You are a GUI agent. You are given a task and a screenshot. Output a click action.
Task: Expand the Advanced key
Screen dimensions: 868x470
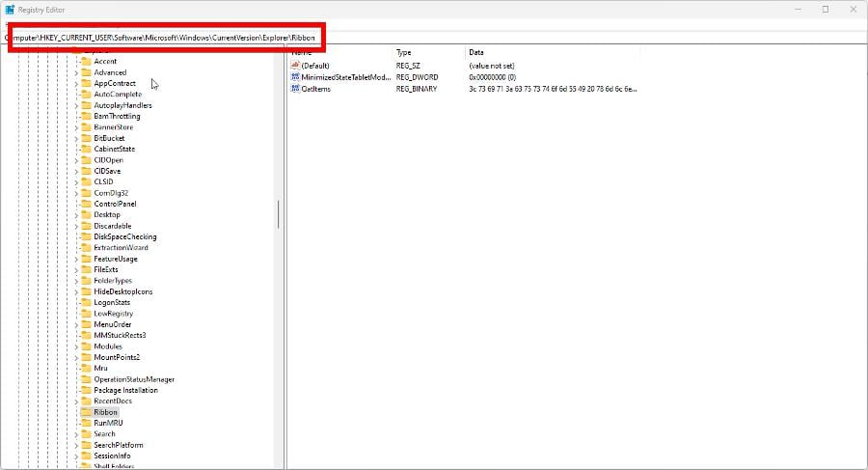point(76,72)
